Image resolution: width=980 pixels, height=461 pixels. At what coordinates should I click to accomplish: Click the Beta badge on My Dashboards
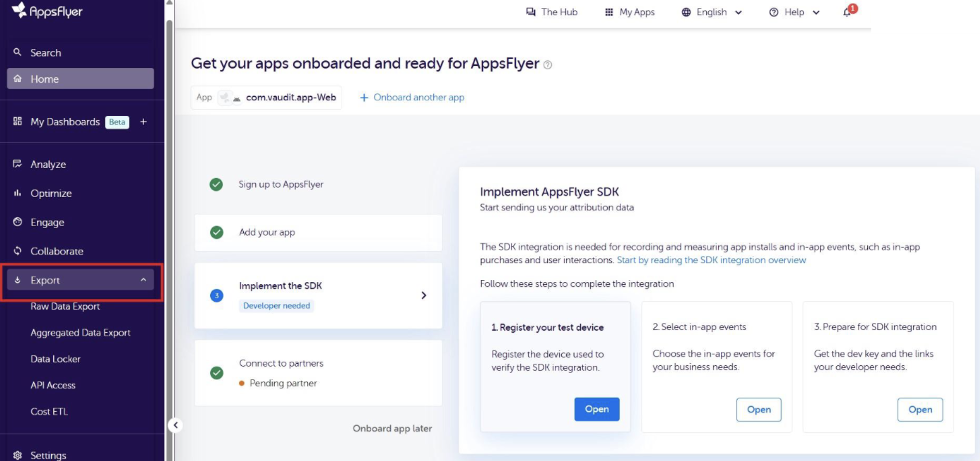click(x=117, y=122)
